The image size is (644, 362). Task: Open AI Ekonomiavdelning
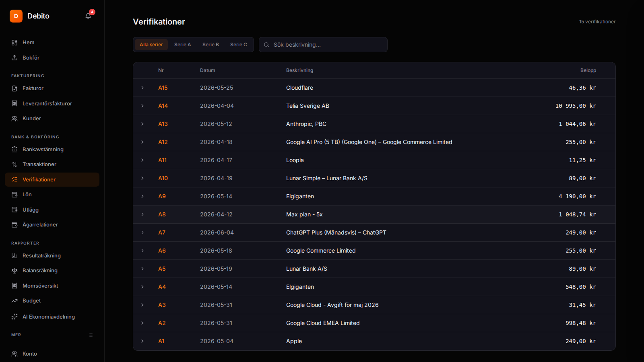click(x=52, y=317)
